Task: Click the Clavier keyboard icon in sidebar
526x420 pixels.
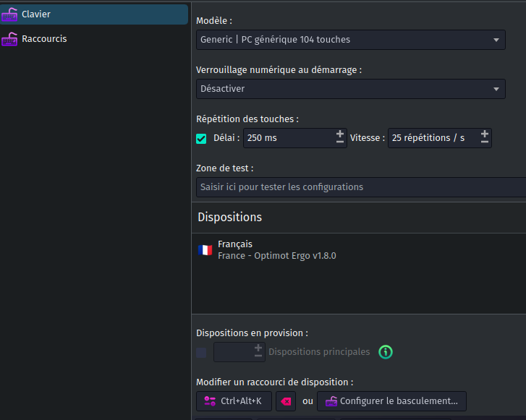Action: 9,14
